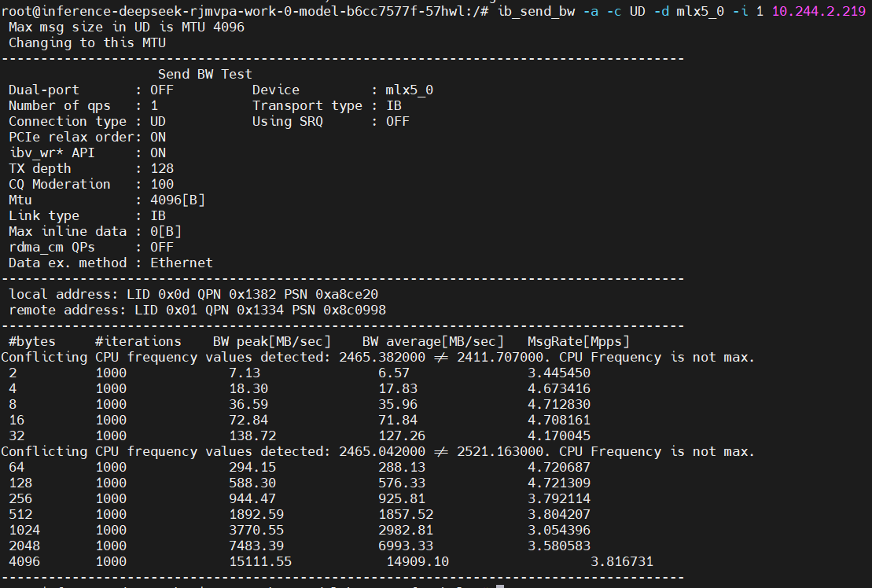Click average value "2982.81" in the 1024 row
The height and width of the screenshot is (588, 872).
click(406, 530)
